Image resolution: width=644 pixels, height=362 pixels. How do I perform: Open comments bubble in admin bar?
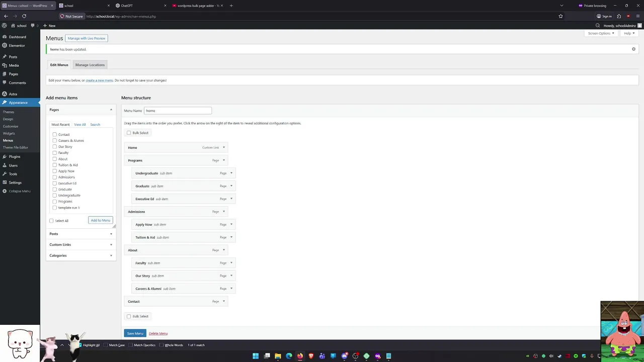coord(34,26)
